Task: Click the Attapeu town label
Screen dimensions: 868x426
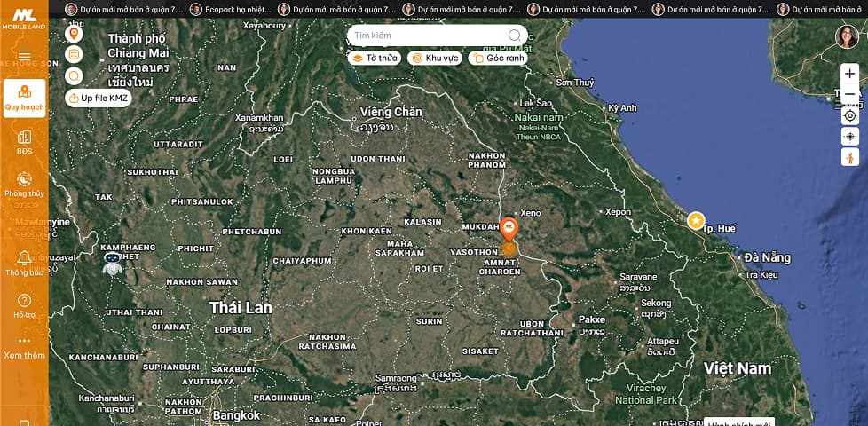Action: 663,342
